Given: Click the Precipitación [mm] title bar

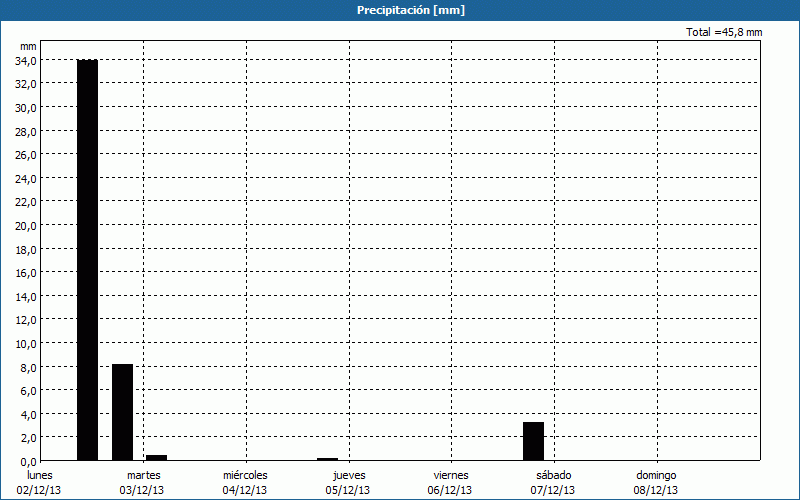Looking at the screenshot, I should [x=400, y=10].
